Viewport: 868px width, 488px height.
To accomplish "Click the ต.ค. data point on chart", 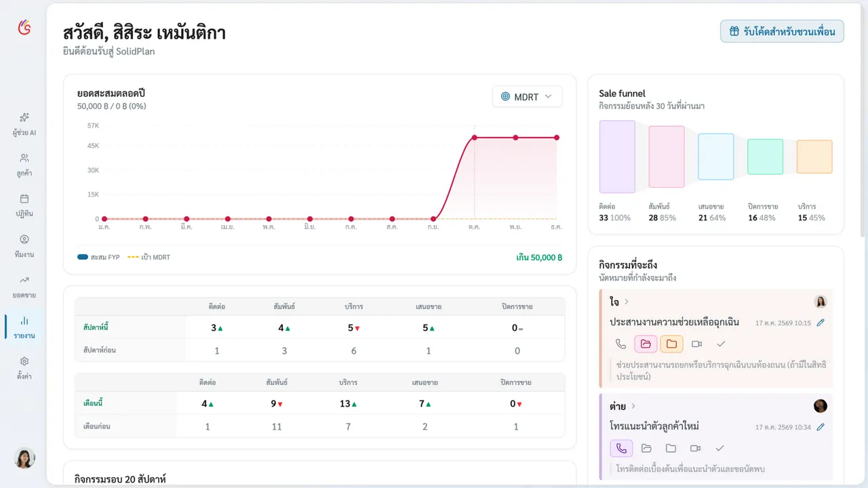I will [474, 138].
